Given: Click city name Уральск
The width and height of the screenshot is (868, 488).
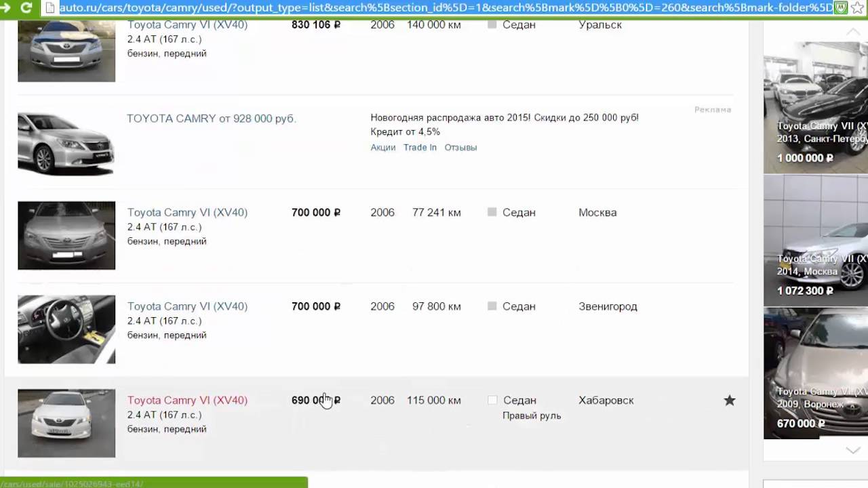Looking at the screenshot, I should click(x=600, y=24).
